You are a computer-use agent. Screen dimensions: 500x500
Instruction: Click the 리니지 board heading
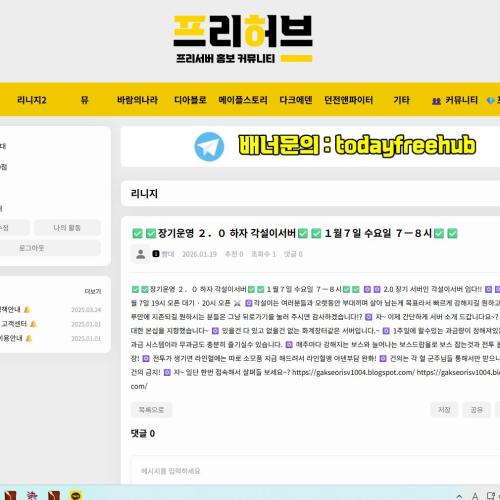tap(144, 193)
